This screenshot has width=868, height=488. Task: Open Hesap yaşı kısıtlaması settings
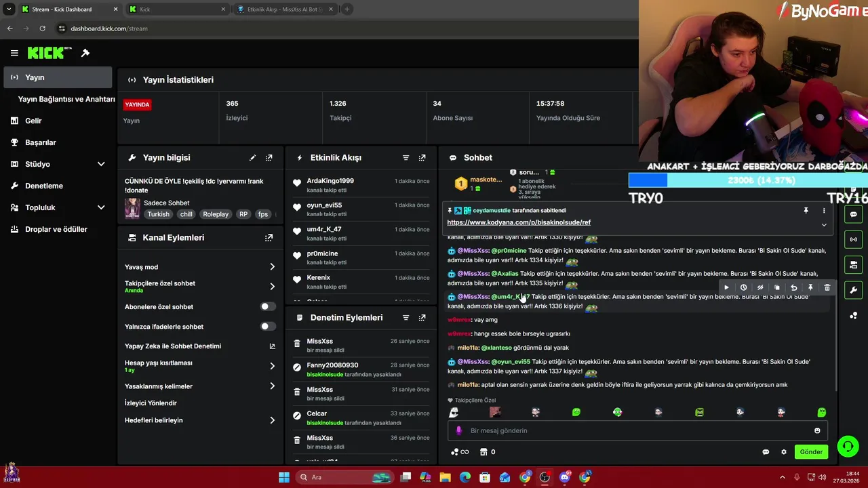click(x=200, y=366)
